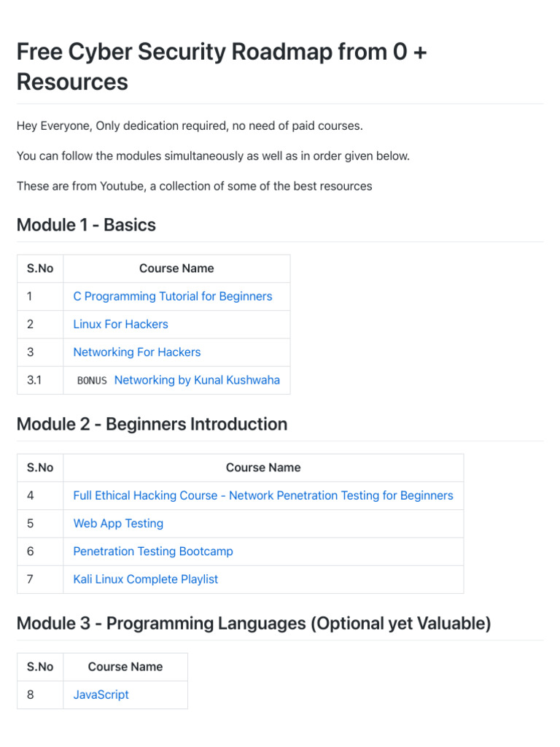Viewport: 560px width, 747px height.
Task: Click the Course Name header in Module 3 table
Action: 125,667
